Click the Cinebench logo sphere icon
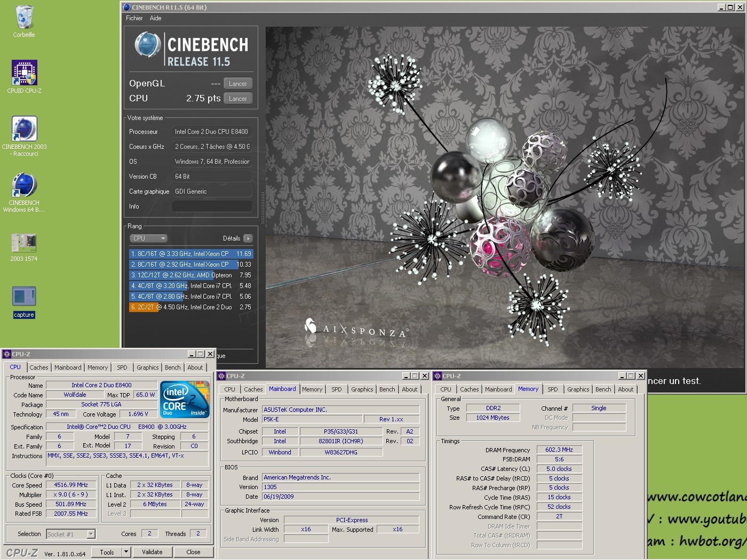Image resolution: width=747 pixels, height=560 pixels. [147, 45]
